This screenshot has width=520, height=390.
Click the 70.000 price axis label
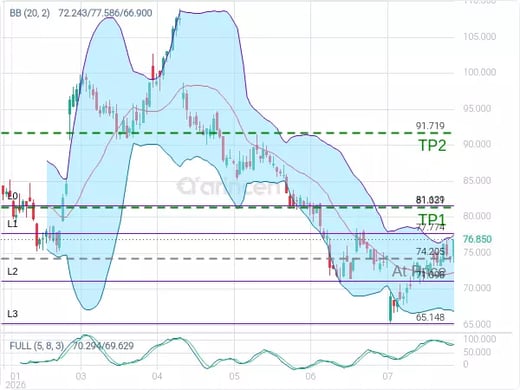click(x=477, y=288)
